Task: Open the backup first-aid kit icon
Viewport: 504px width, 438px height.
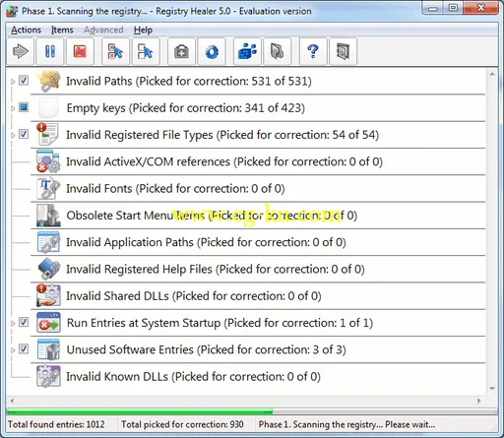Action: 181,51
